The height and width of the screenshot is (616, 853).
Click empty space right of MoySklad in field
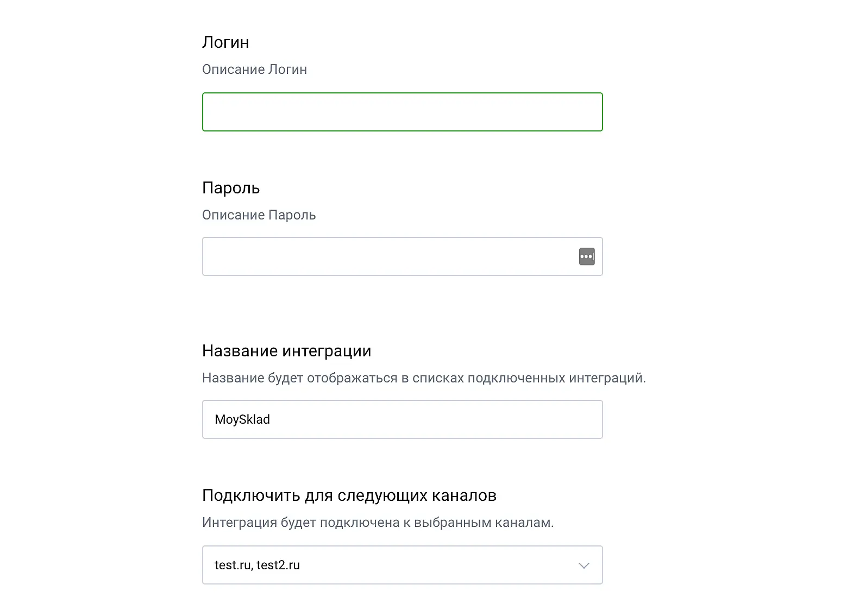[x=435, y=419]
